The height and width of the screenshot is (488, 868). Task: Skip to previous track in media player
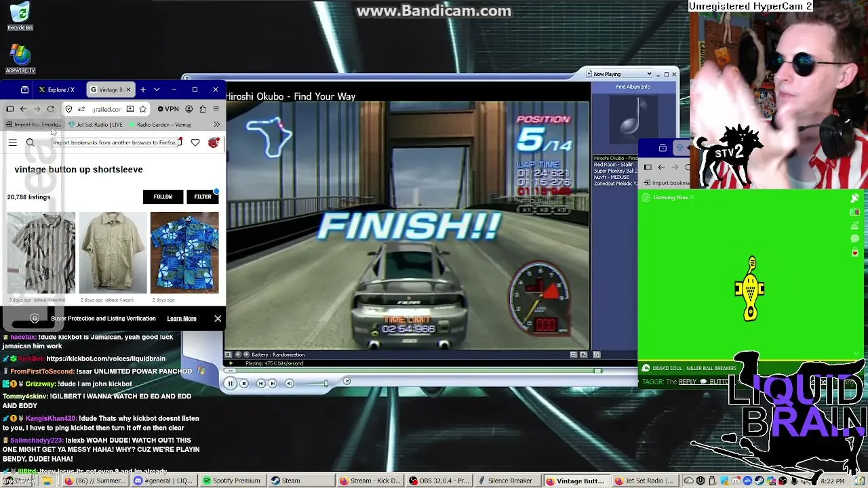coord(260,384)
